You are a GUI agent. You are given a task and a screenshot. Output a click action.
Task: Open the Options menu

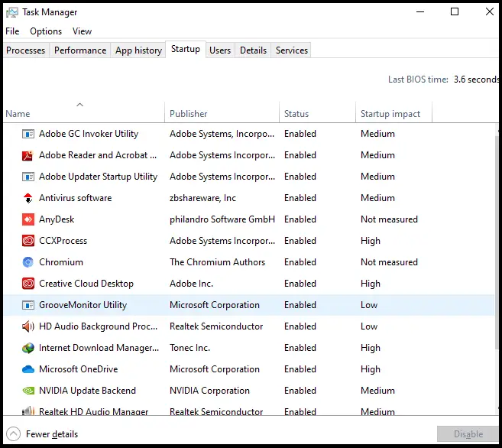(46, 31)
